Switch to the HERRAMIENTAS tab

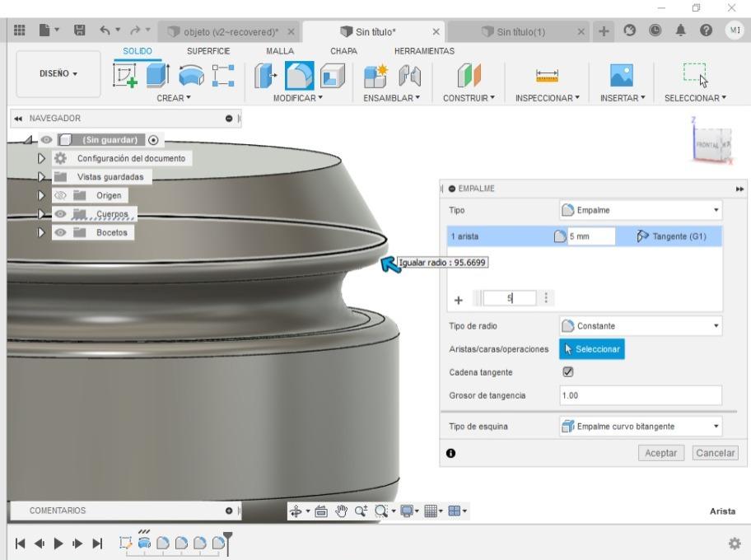(424, 51)
